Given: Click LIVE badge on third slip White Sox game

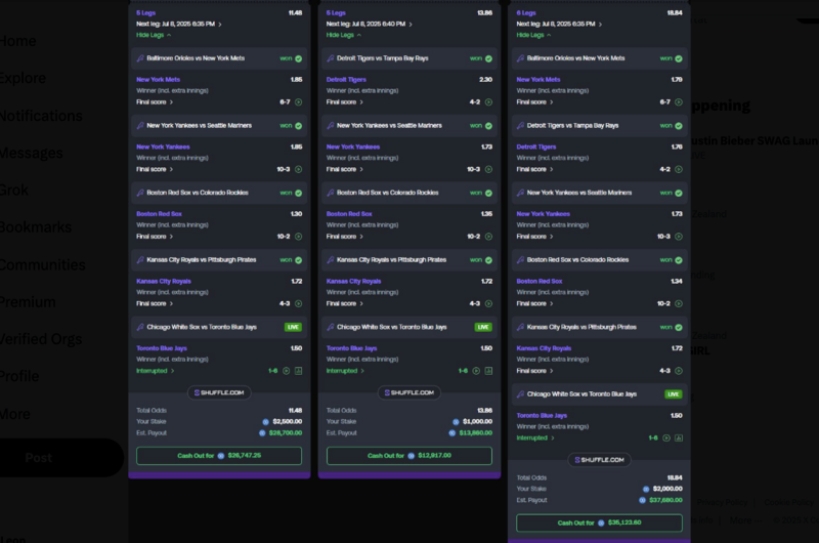Looking at the screenshot, I should [x=673, y=394].
